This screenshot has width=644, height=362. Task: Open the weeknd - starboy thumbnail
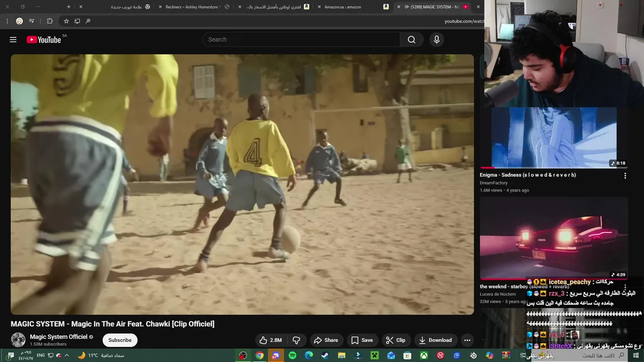[x=554, y=238]
